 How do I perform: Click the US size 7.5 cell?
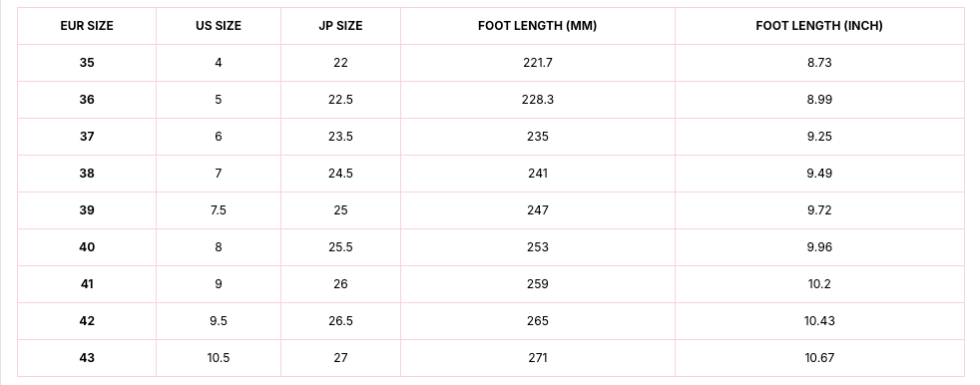[219, 210]
